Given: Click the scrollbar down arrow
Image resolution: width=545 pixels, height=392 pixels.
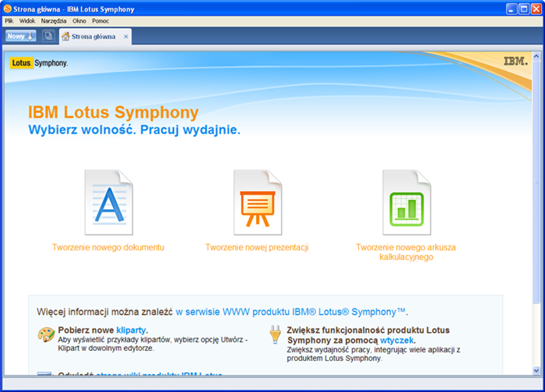Looking at the screenshot, I should pyautogui.click(x=536, y=369).
